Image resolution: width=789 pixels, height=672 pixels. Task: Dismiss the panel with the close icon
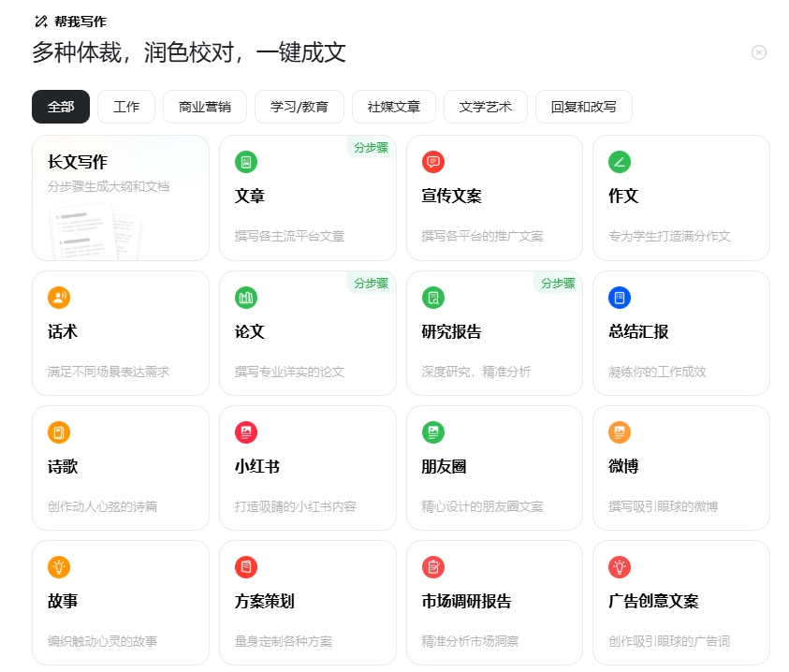click(x=758, y=52)
